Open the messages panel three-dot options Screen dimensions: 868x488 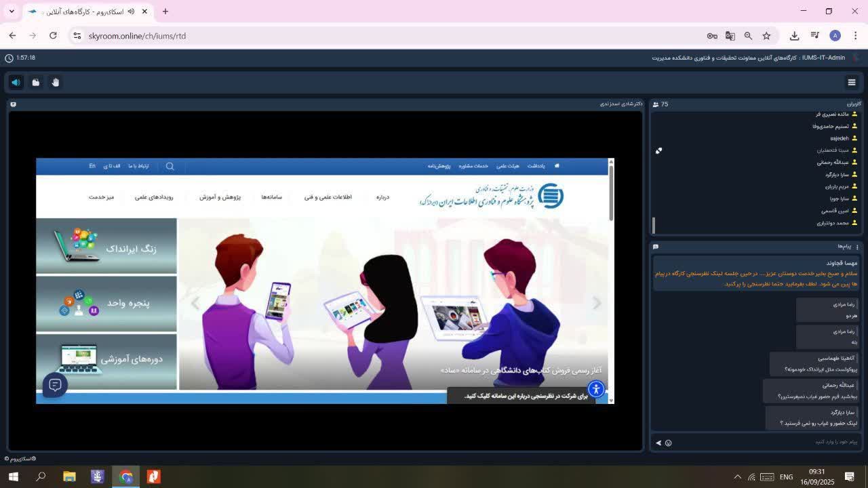click(857, 247)
